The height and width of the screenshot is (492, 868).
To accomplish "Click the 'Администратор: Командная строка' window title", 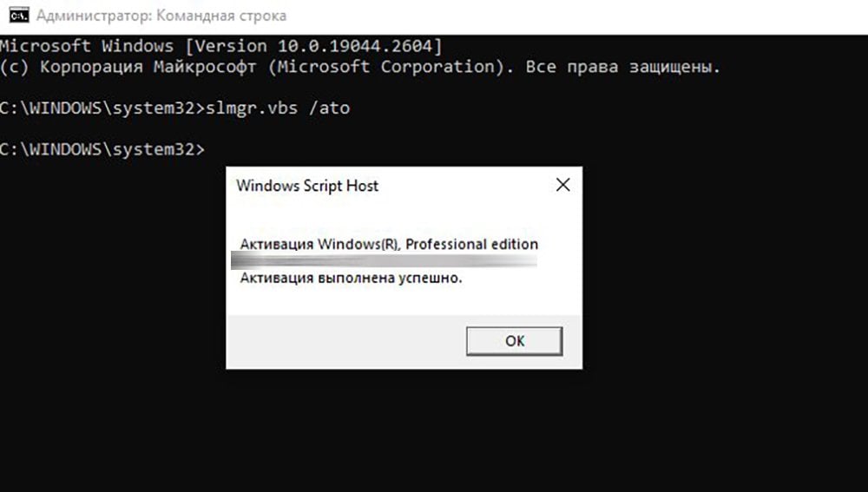I will [x=161, y=16].
